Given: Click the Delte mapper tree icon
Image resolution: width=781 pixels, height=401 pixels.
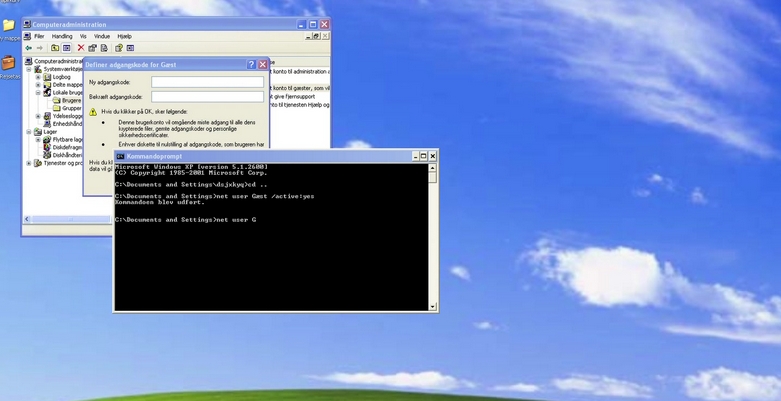Looking at the screenshot, I should pyautogui.click(x=47, y=85).
